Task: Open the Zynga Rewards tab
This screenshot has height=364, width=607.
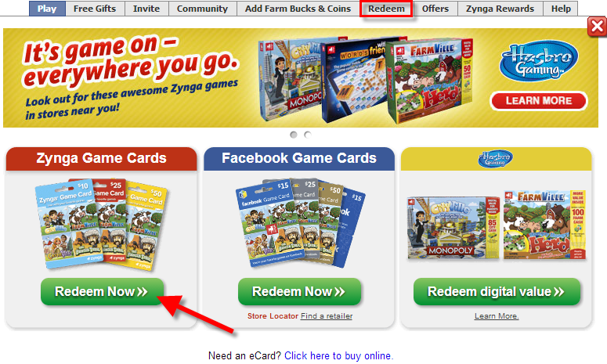Action: [x=500, y=9]
